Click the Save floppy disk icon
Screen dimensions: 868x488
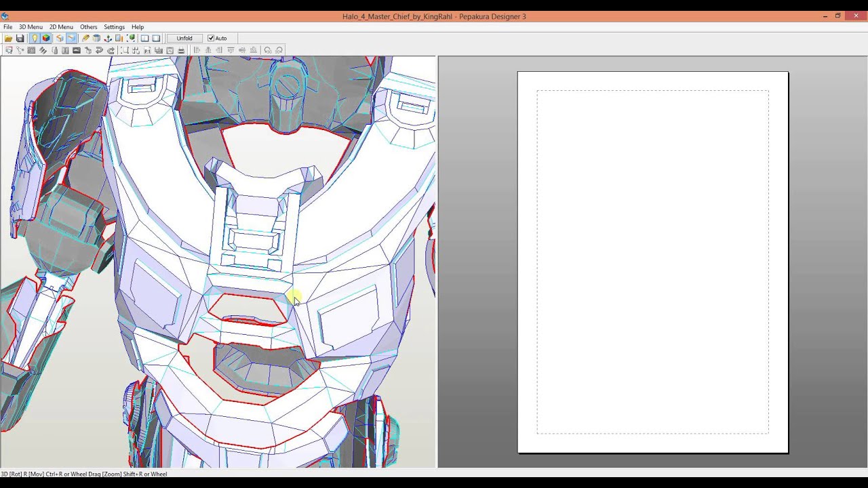click(x=20, y=39)
